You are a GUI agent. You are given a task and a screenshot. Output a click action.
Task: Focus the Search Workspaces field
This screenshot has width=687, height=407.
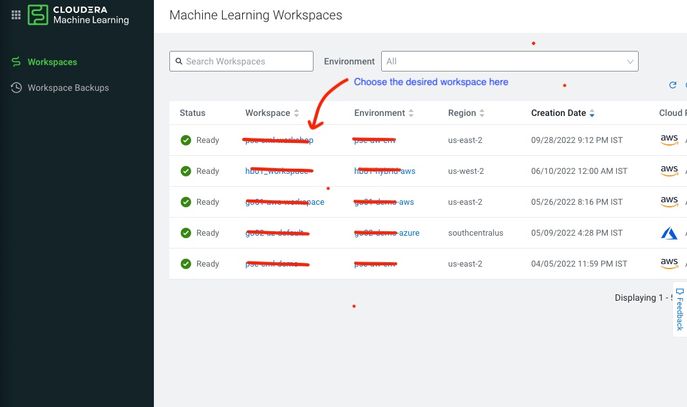[x=241, y=61]
